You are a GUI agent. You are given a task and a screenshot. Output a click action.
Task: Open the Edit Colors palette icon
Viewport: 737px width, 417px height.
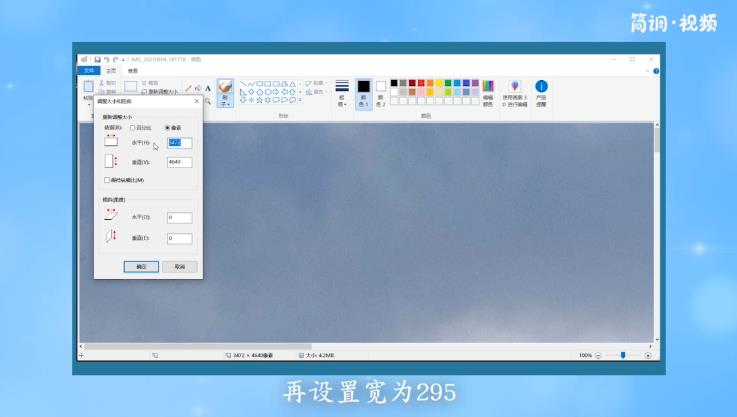(488, 88)
